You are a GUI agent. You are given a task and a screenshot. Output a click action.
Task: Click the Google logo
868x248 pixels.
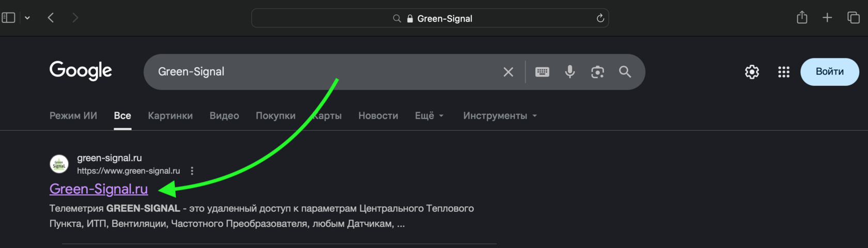[81, 71]
